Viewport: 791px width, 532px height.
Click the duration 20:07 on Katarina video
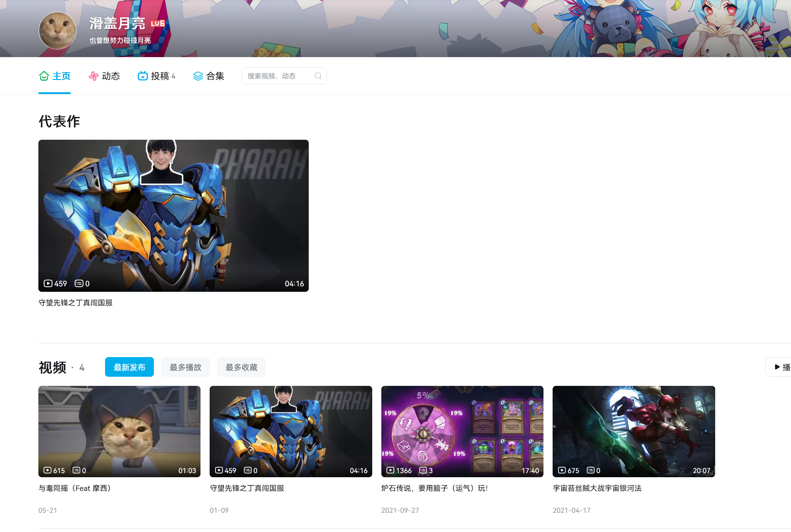point(701,470)
